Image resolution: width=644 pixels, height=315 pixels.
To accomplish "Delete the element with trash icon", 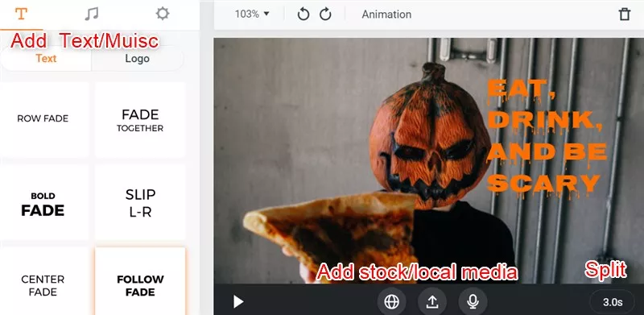I will pyautogui.click(x=625, y=15).
